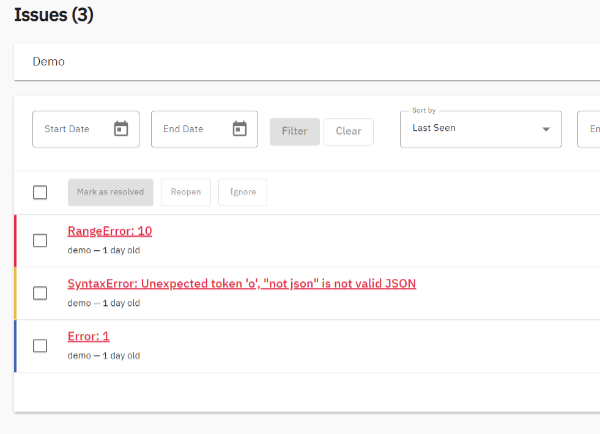
Task: Select the Demo project bar
Action: tap(300, 62)
